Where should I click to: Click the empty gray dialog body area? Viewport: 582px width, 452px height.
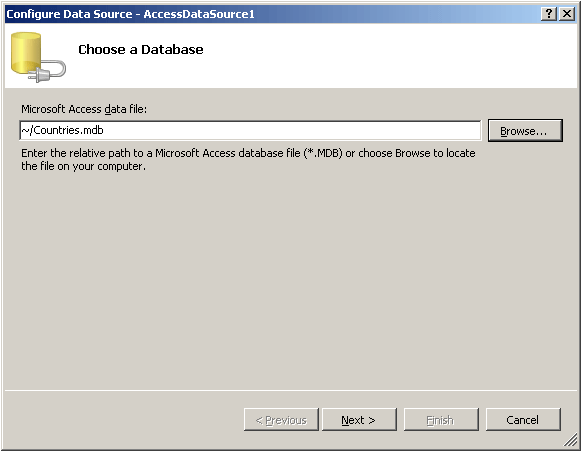point(291,282)
